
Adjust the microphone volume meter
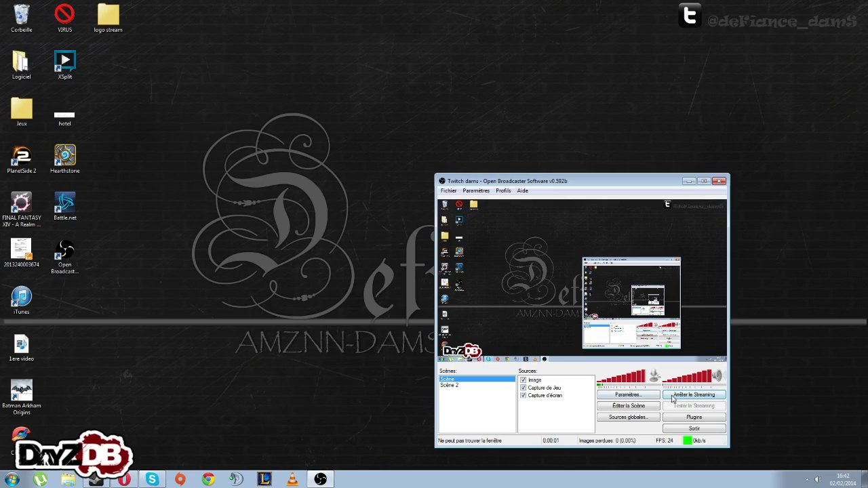pyautogui.click(x=621, y=376)
